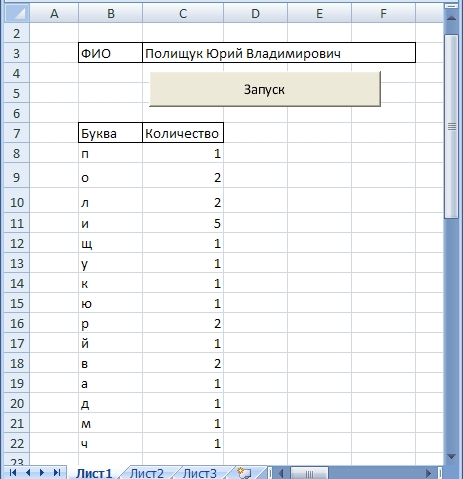Click vertical scrollbar up arrow
Image resolution: width=463 pixels, height=479 pixels.
click(x=451, y=18)
